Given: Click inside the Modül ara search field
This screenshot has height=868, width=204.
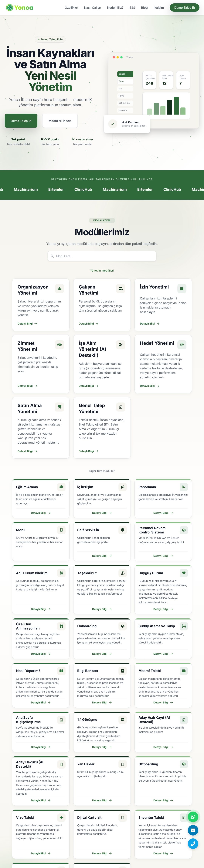Looking at the screenshot, I should click(102, 256).
